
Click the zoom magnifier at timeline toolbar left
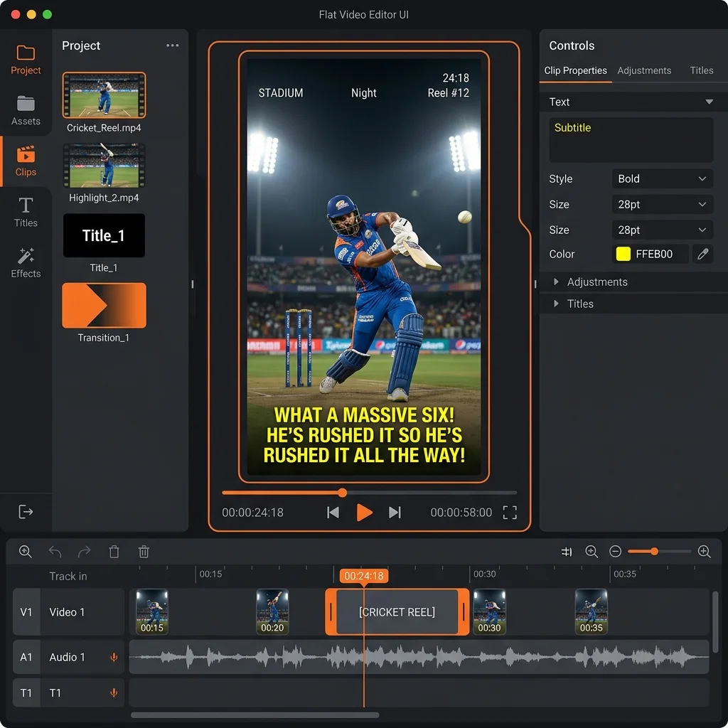click(x=25, y=552)
